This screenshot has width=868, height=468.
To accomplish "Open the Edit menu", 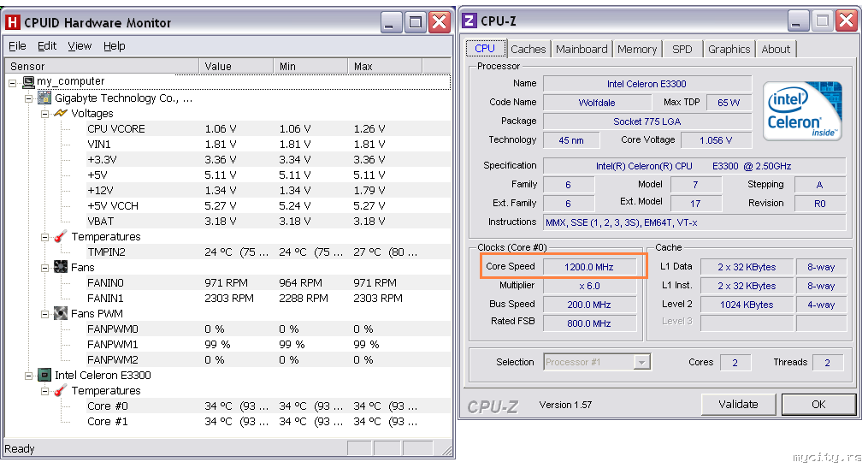I will coord(47,46).
